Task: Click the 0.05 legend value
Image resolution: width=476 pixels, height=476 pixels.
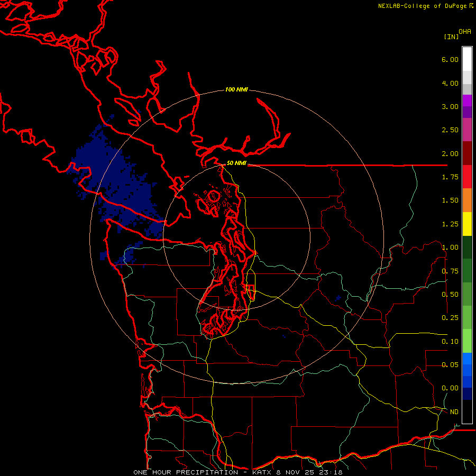Action: 450,364
